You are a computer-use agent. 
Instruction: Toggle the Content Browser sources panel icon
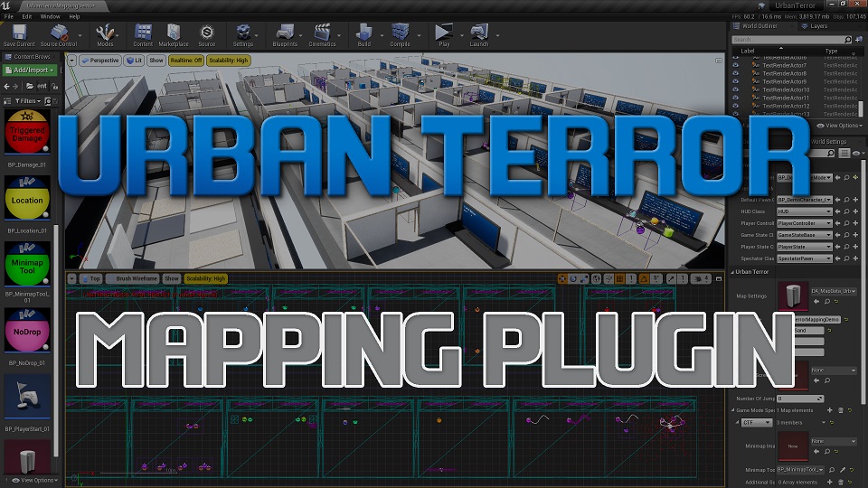point(7,101)
